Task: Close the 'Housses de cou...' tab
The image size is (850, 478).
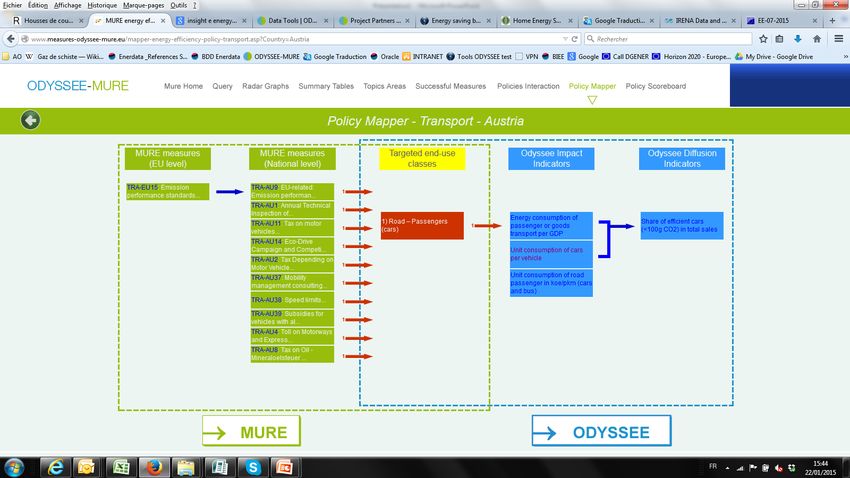Action: [x=81, y=21]
